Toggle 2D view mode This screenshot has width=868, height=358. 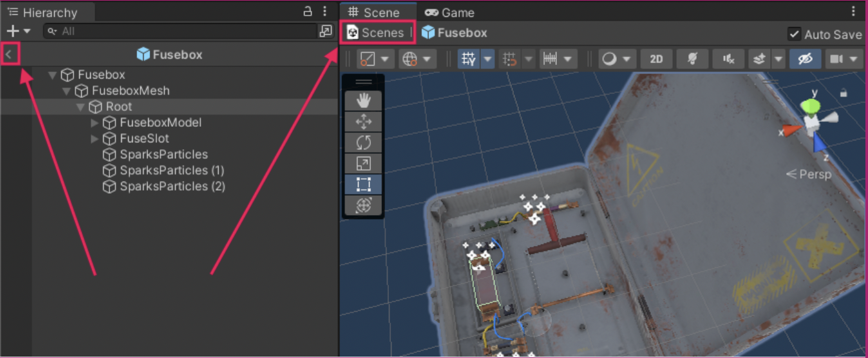click(x=656, y=59)
